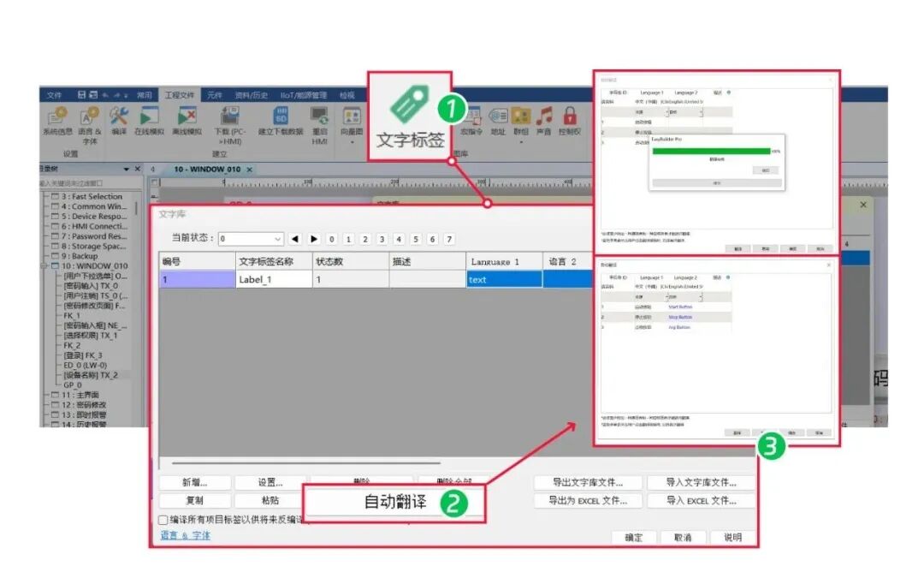
Task: Start 在线模拟 online simulation
Action: 149,121
